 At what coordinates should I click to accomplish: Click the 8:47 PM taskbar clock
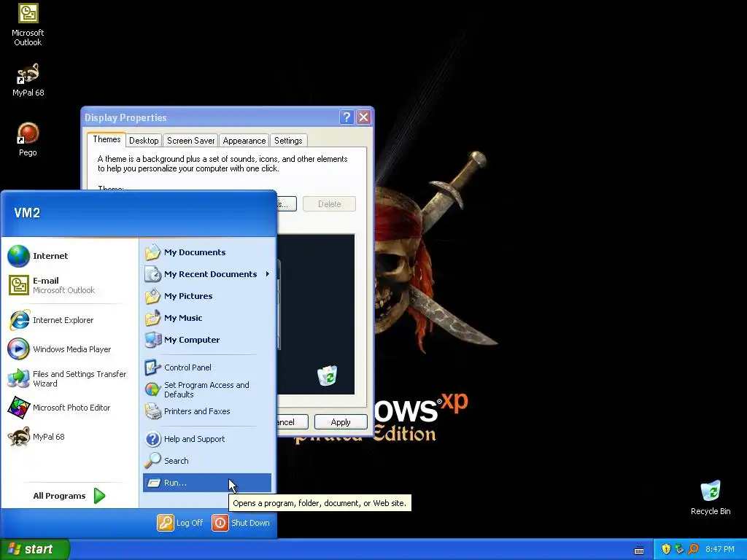click(720, 549)
